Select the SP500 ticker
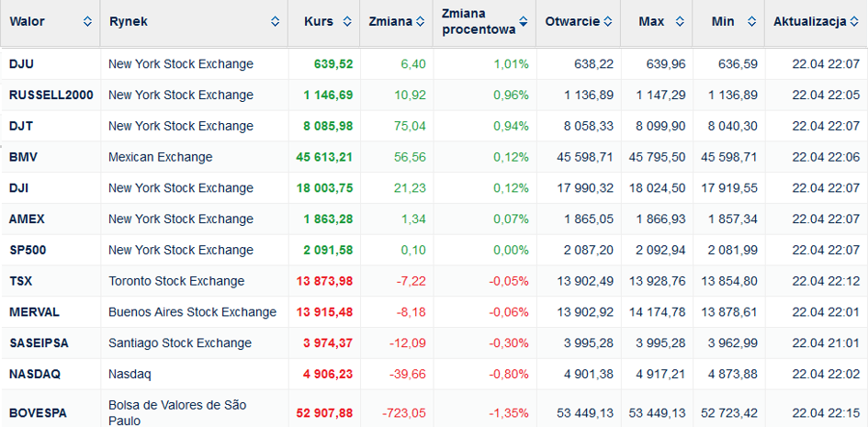This screenshot has height=427, width=868. (x=28, y=251)
